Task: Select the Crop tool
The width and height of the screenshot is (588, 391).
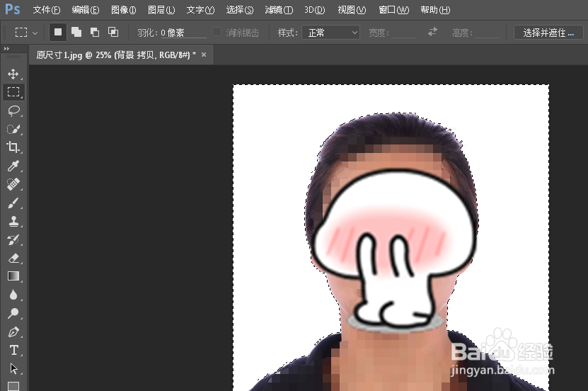Action: point(13,147)
